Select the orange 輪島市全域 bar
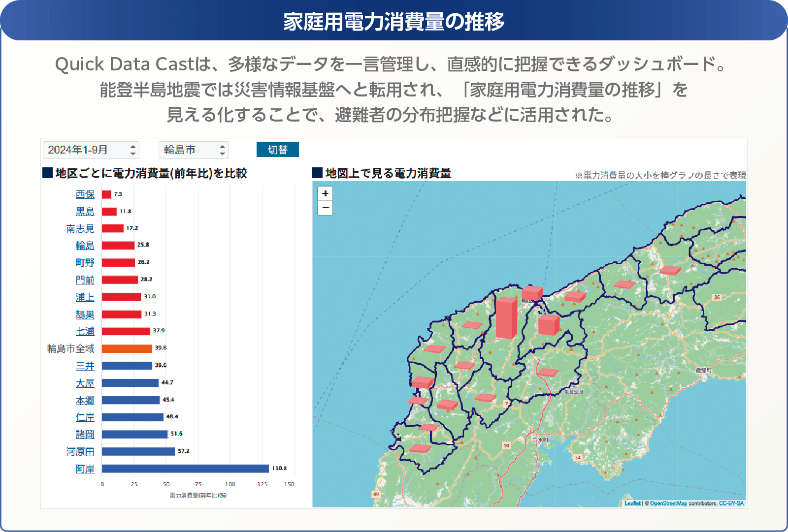Viewport: 788px width, 532px height. (x=127, y=348)
